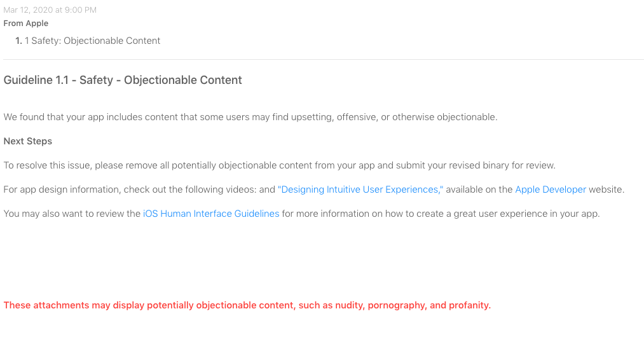The width and height of the screenshot is (644, 344).
Task: Open the Apple Developer link
Action: coord(551,189)
